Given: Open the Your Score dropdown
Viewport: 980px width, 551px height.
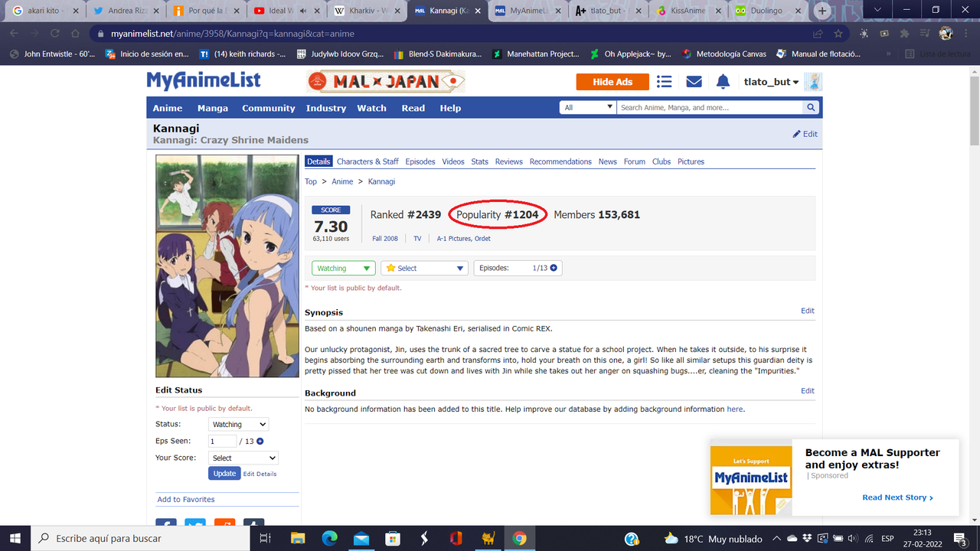Looking at the screenshot, I should (243, 458).
